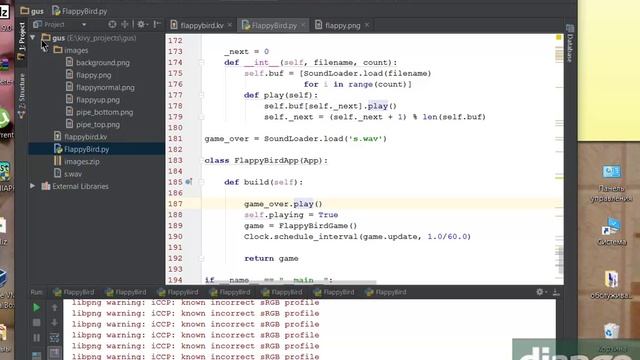640x360 pixels.
Task: Click the Collapse All icon in Project toolbar
Action: (x=124, y=24)
